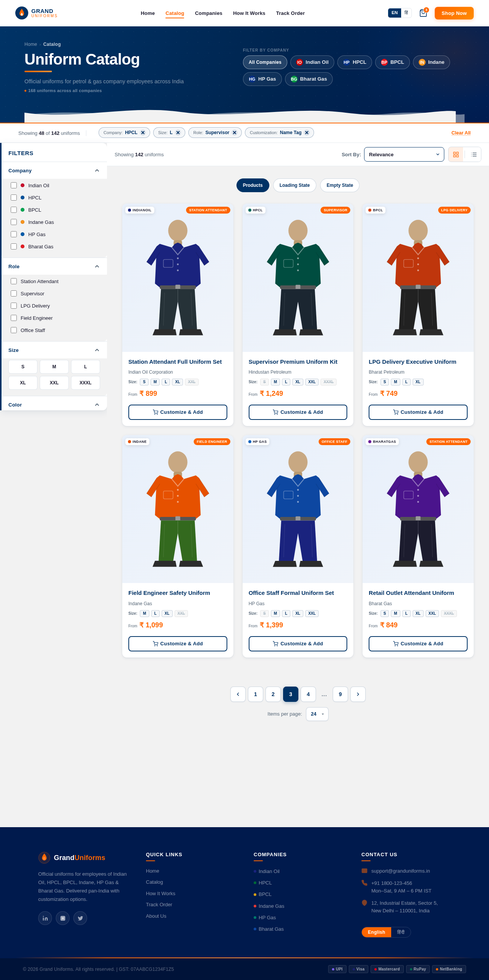Click the BP badge on BPCL pill
Viewport: 489px width, 980px height.
[x=384, y=62]
